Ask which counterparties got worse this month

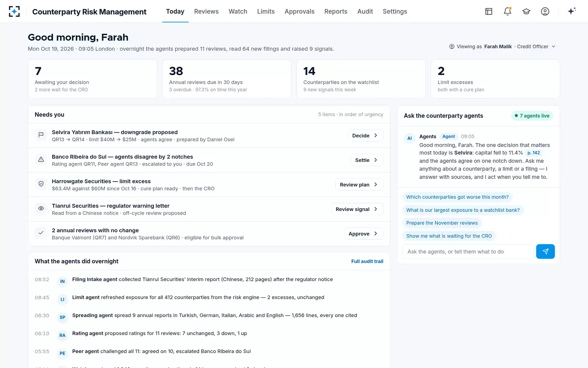457,197
